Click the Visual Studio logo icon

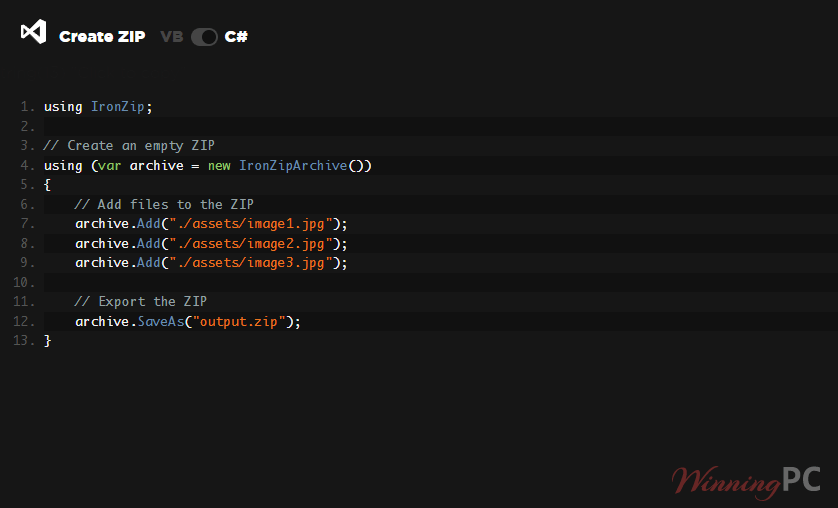[x=33, y=32]
